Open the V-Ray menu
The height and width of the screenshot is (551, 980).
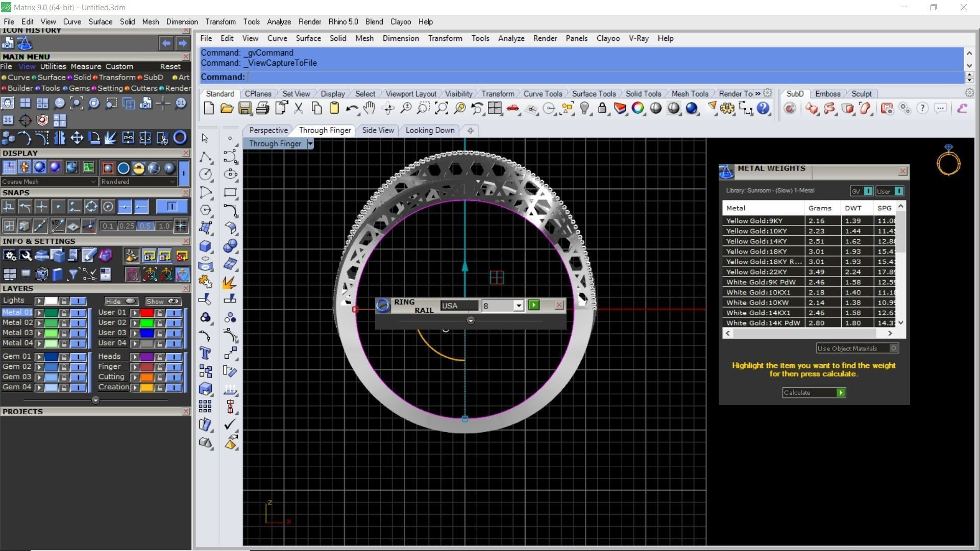coord(639,38)
